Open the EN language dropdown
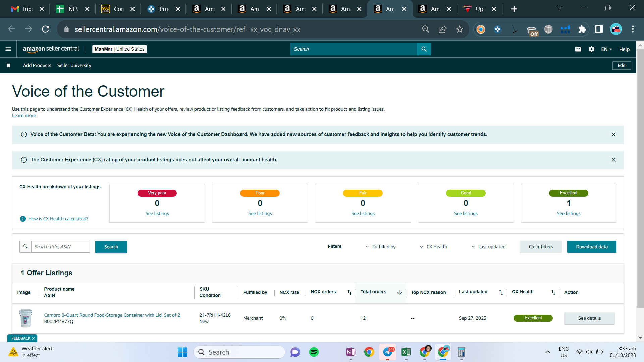Viewport: 644px width, 362px height. pos(606,49)
